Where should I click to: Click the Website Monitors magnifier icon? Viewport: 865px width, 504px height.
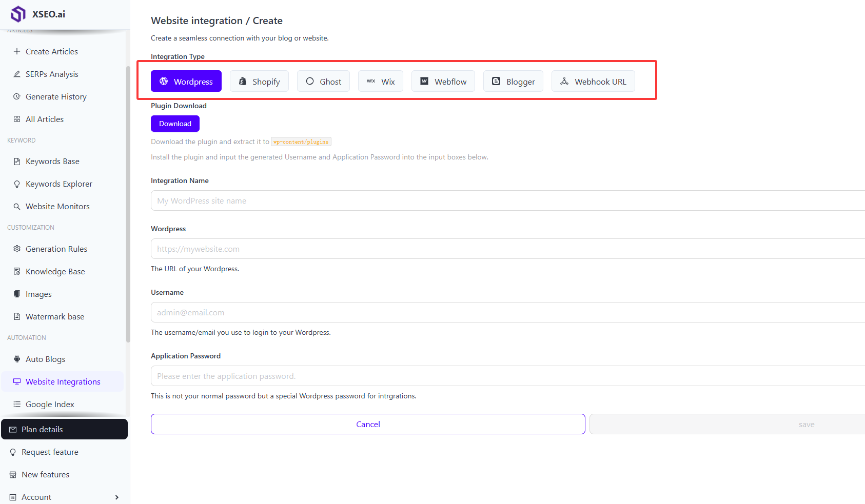click(x=17, y=206)
